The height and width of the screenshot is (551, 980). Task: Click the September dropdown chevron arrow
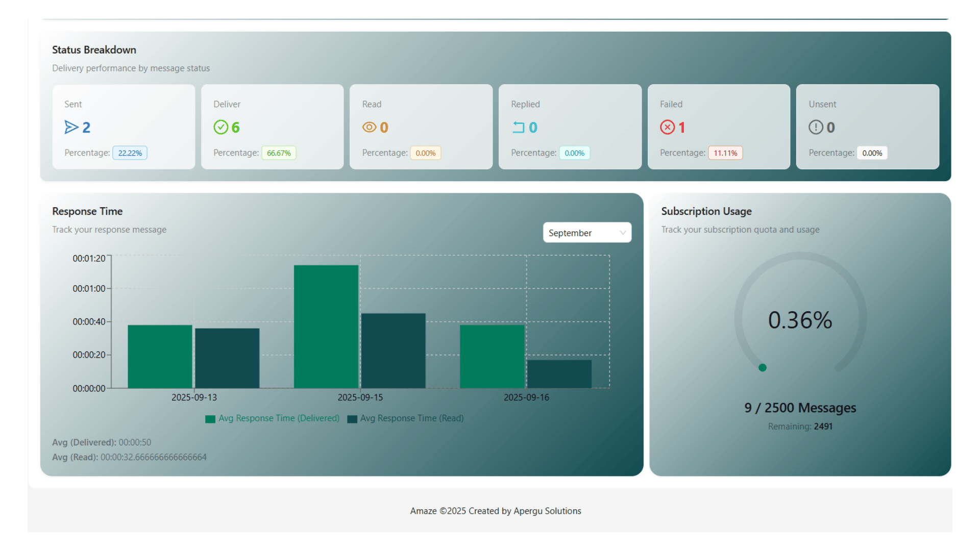click(623, 233)
